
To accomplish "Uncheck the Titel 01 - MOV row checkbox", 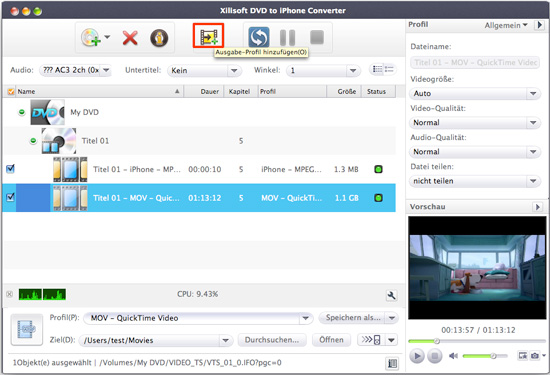I will pos(11,197).
